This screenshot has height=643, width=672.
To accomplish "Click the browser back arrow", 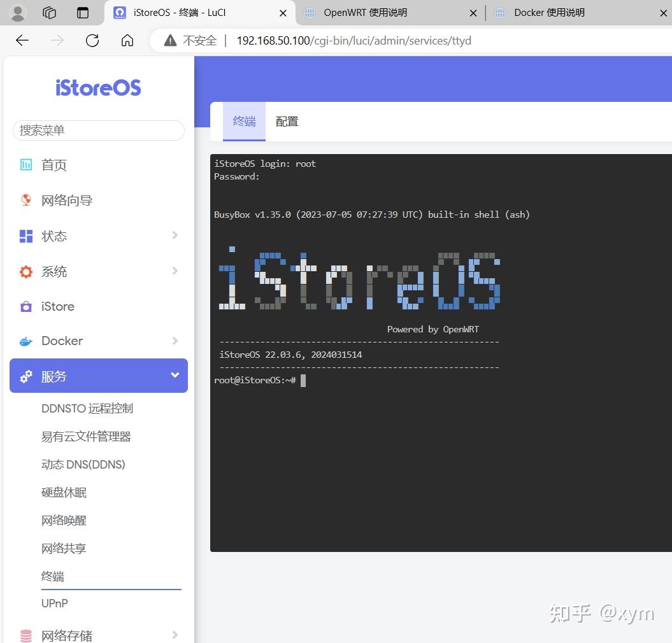I will click(22, 40).
